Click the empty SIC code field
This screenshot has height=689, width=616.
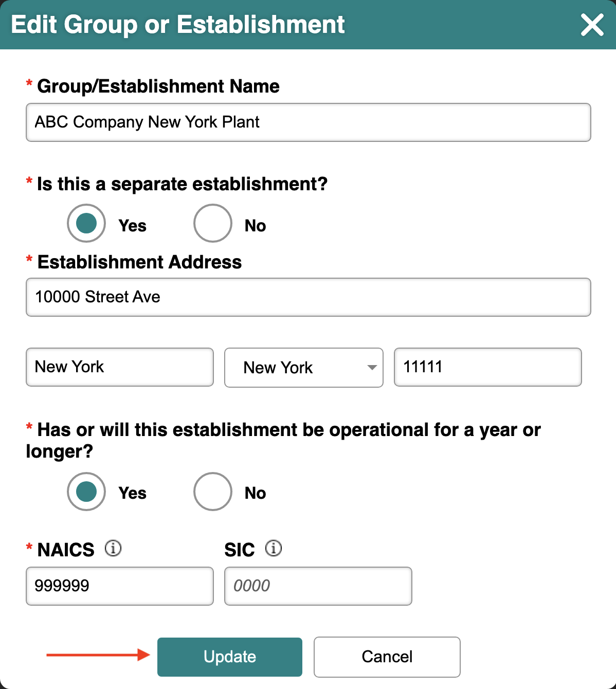tap(318, 586)
